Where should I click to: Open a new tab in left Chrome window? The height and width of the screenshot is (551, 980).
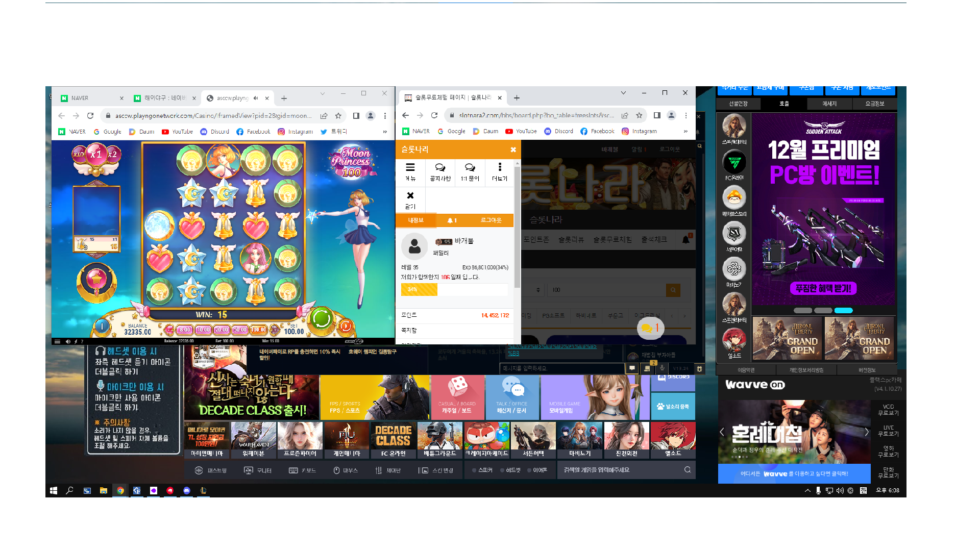[284, 98]
